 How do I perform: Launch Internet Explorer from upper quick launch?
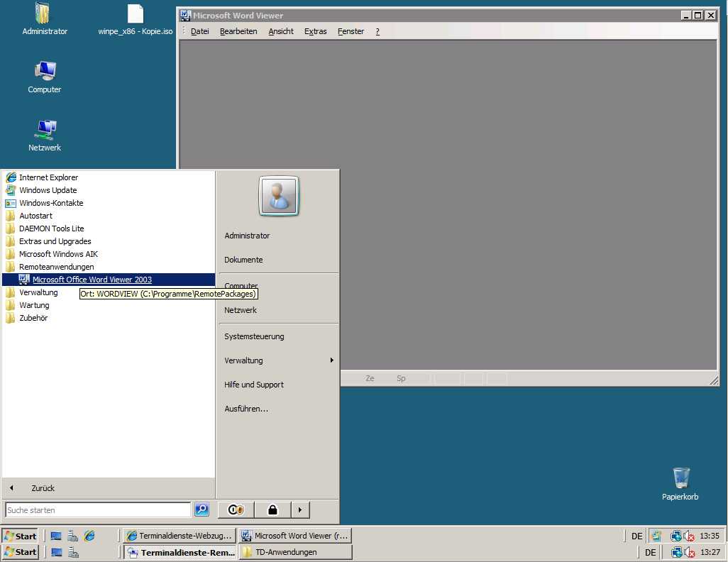[89, 536]
